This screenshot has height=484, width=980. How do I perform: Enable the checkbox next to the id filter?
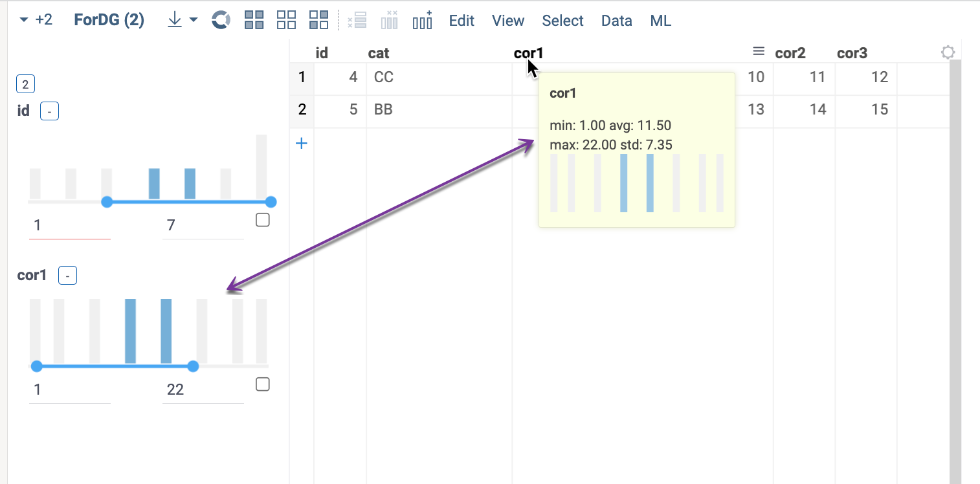(x=262, y=220)
